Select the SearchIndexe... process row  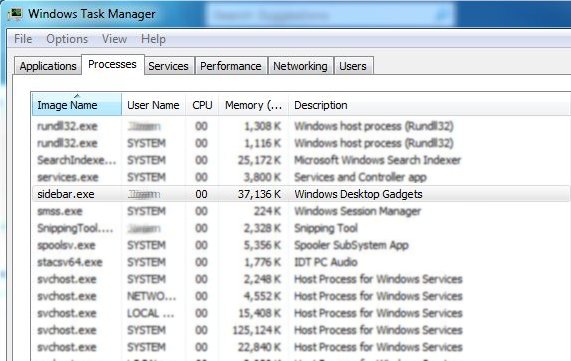tap(301, 160)
